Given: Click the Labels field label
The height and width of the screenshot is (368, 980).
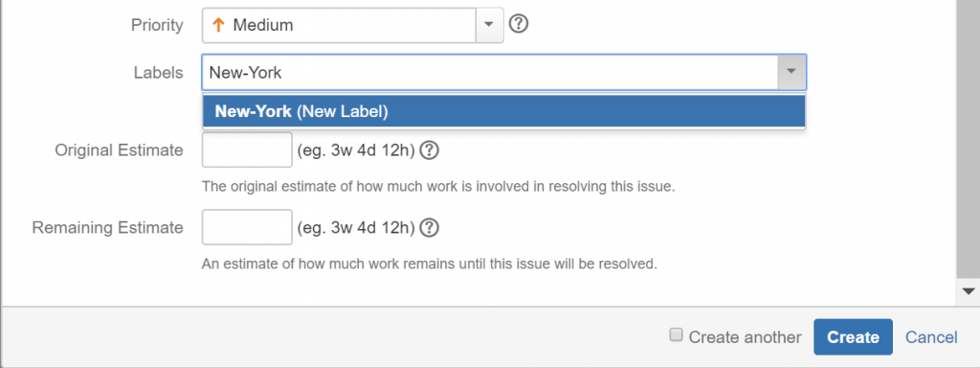Looking at the screenshot, I should tap(158, 73).
